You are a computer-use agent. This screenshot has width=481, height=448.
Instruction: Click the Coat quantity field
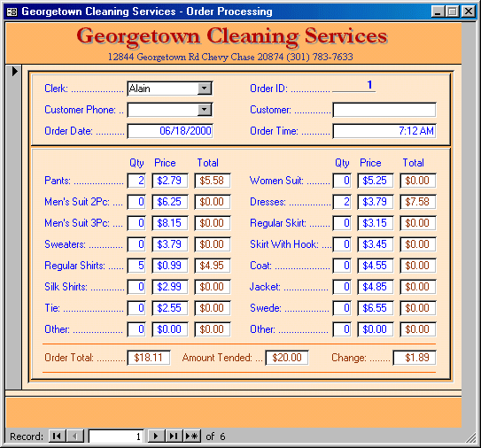[342, 266]
